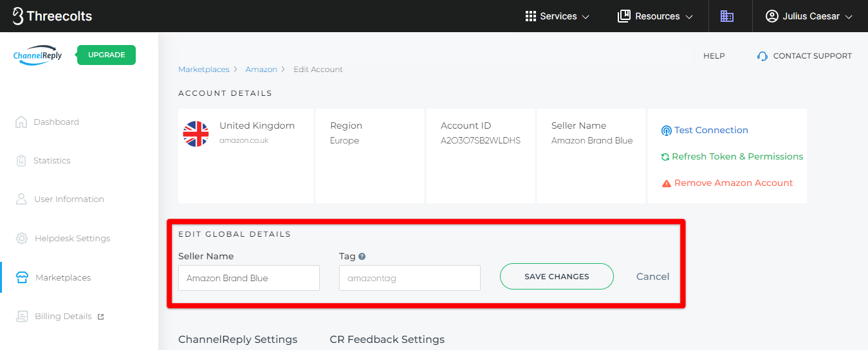Open Helpdesk Settings in the sidebar
The width and height of the screenshot is (868, 350).
tap(72, 239)
